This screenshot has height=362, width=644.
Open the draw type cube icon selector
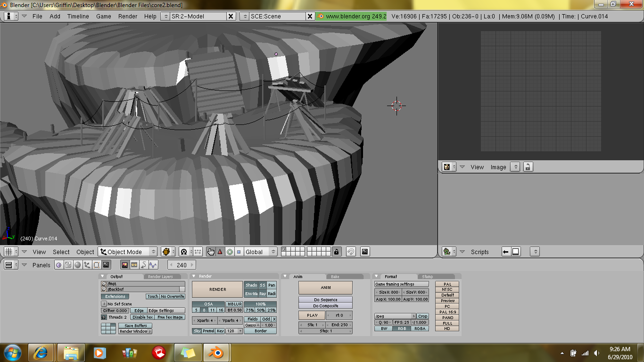click(168, 252)
